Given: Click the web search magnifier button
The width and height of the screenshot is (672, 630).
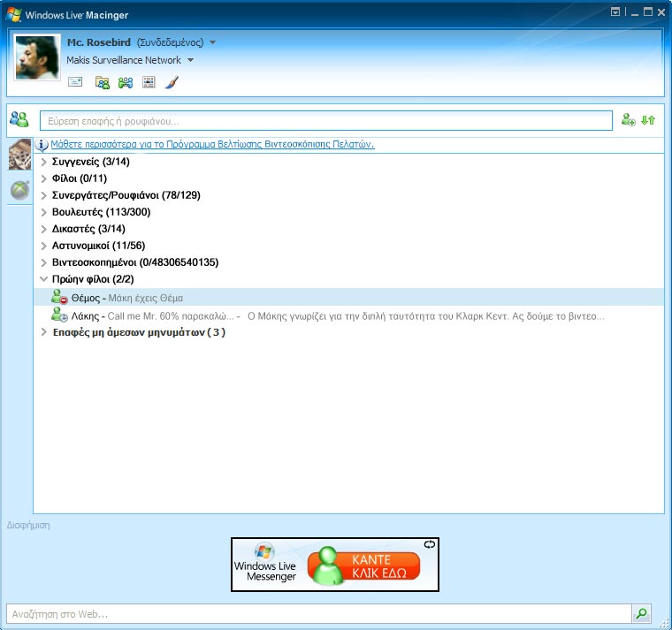Looking at the screenshot, I should (642, 613).
